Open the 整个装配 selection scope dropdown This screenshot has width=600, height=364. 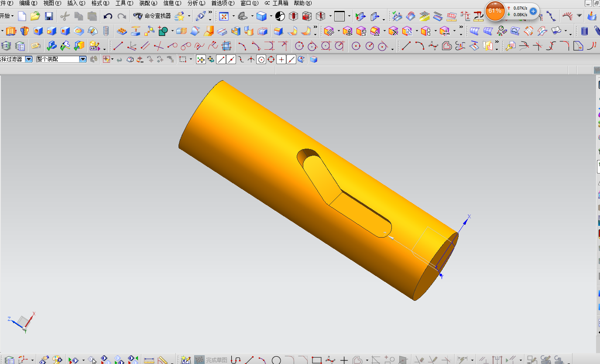pyautogui.click(x=83, y=59)
